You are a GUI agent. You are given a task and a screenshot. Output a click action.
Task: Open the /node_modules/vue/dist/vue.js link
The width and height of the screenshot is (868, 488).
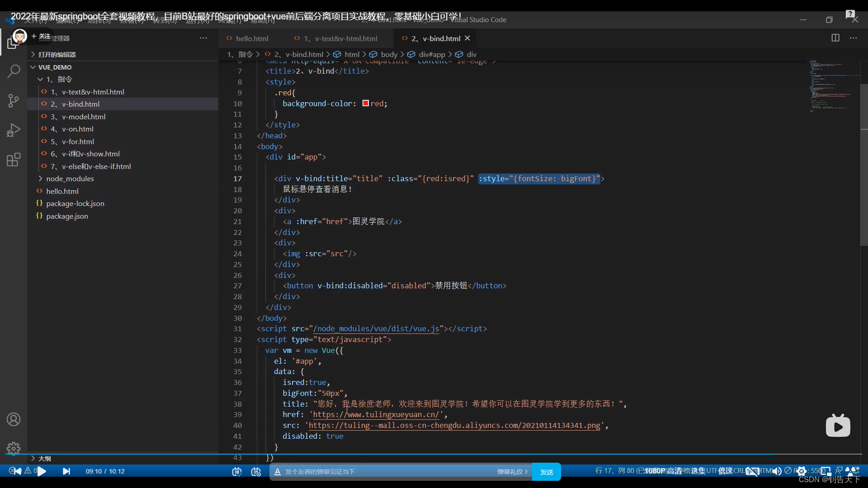(x=376, y=328)
